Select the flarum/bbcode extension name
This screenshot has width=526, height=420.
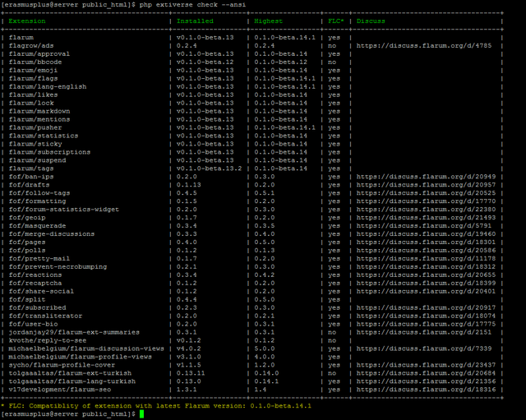click(35, 62)
